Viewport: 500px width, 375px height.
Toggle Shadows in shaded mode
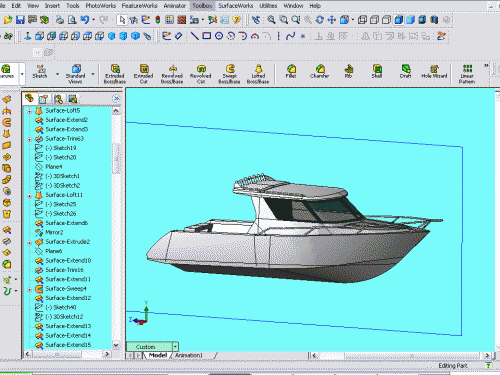(422, 20)
